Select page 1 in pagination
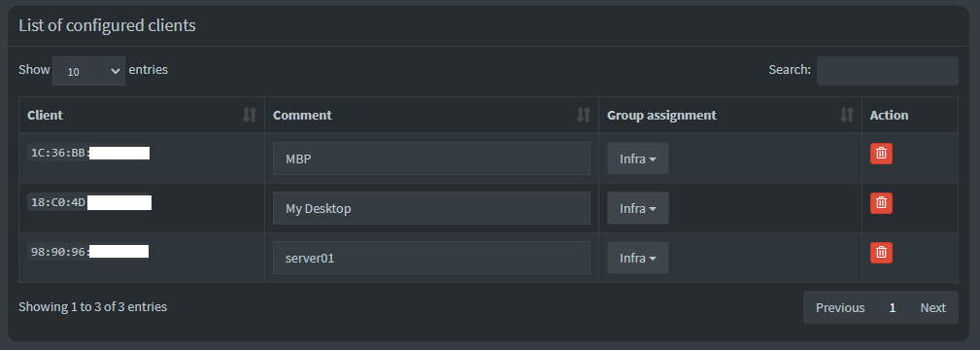This screenshot has width=980, height=351. point(893,307)
